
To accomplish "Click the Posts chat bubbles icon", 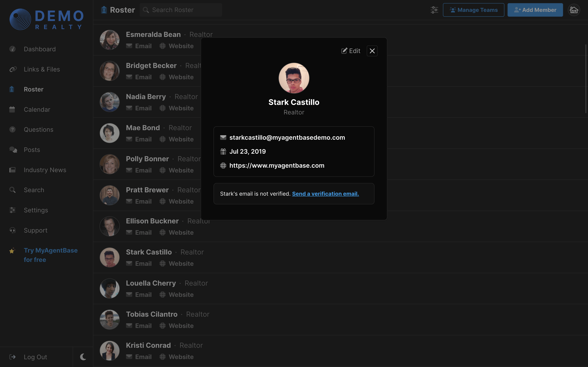I will pyautogui.click(x=13, y=150).
